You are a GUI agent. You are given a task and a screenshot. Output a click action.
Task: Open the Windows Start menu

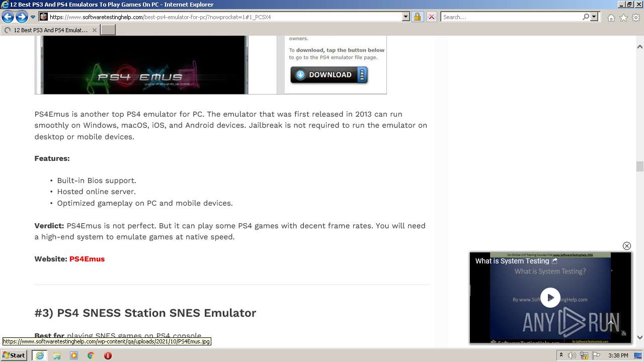click(x=14, y=355)
